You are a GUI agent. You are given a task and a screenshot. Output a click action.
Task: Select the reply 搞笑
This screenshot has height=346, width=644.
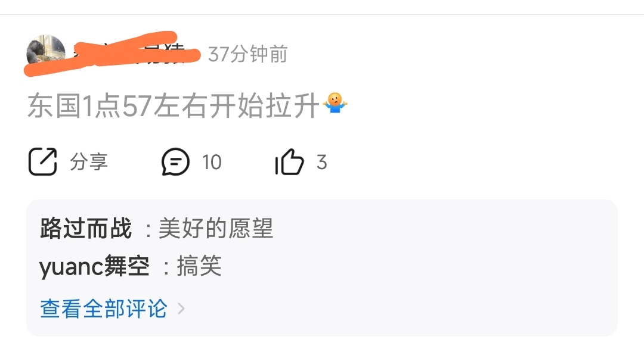tap(199, 266)
